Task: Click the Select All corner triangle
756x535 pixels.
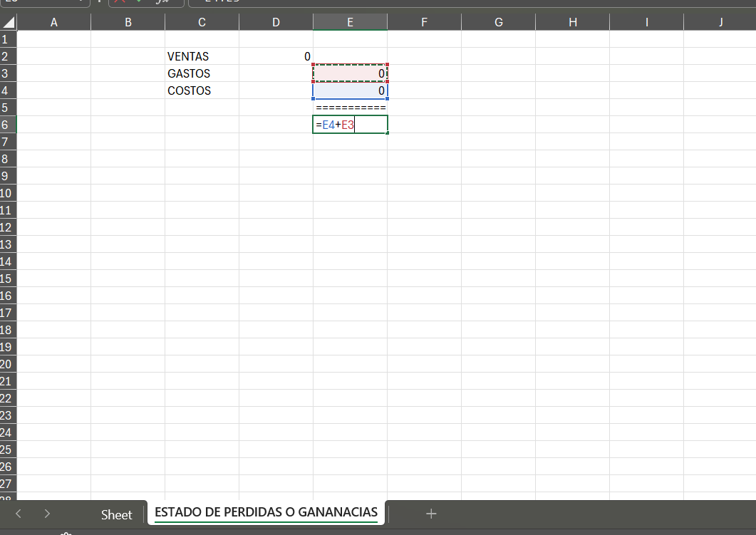Action: [9, 21]
